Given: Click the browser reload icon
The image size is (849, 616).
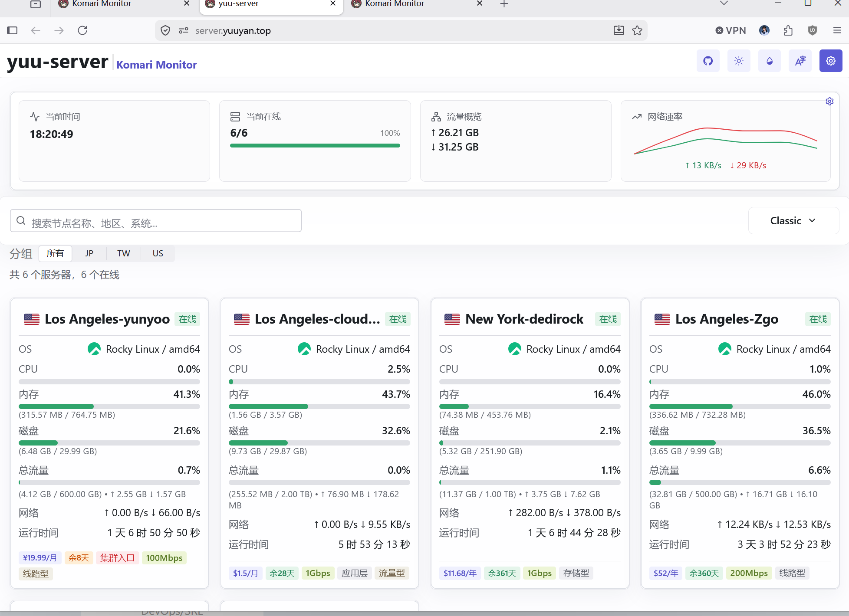Looking at the screenshot, I should coord(82,30).
